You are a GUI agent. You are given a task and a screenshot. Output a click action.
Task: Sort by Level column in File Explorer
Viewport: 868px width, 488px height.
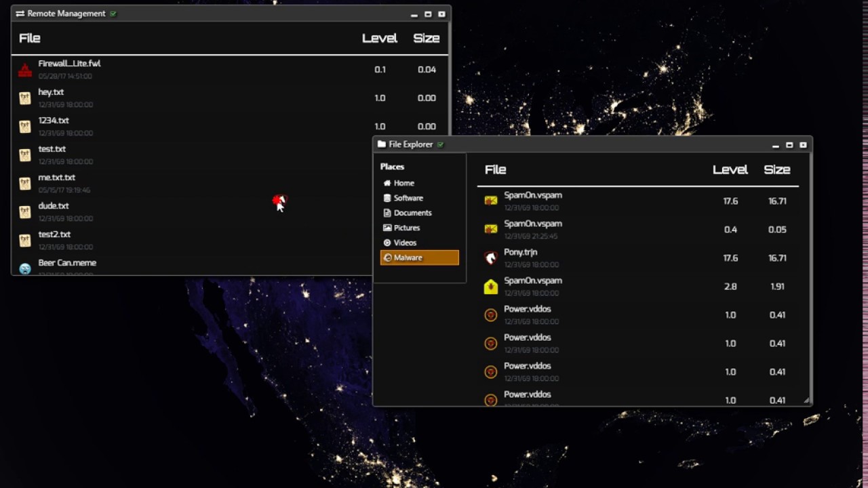pyautogui.click(x=730, y=170)
